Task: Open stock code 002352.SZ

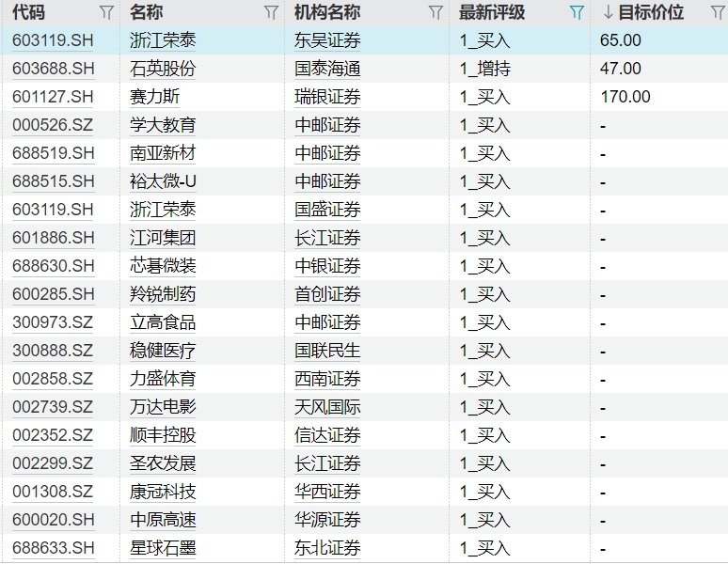Action: (53, 435)
